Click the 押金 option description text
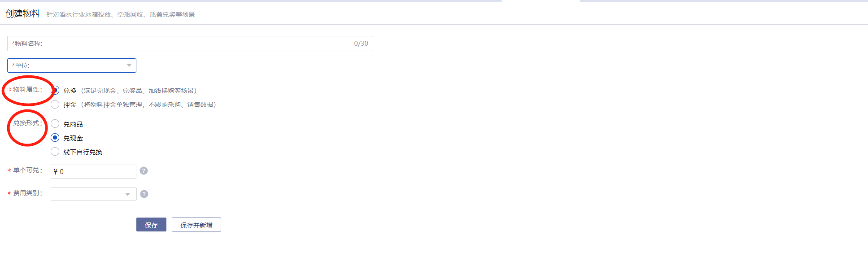The height and width of the screenshot is (279, 868). 148,105
